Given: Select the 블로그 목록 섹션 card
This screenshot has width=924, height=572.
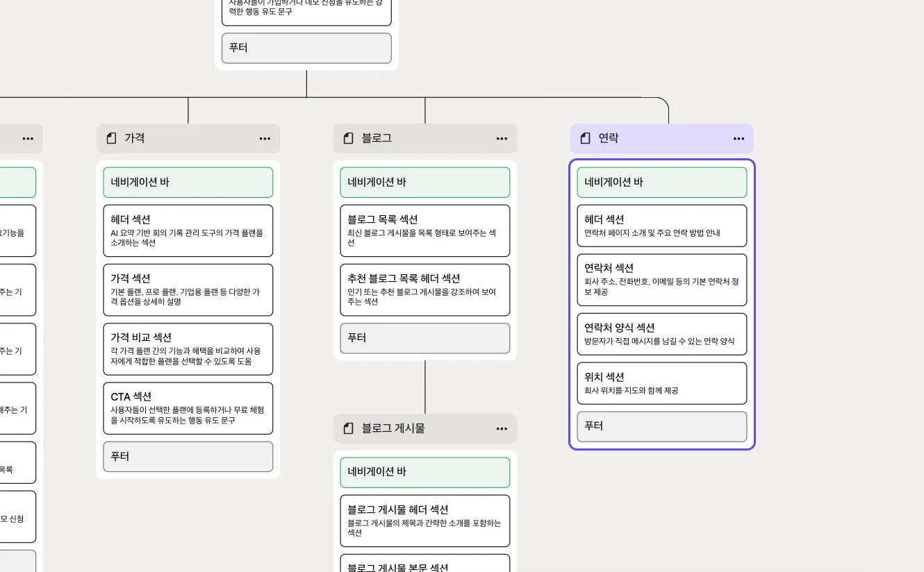Looking at the screenshot, I should (424, 231).
